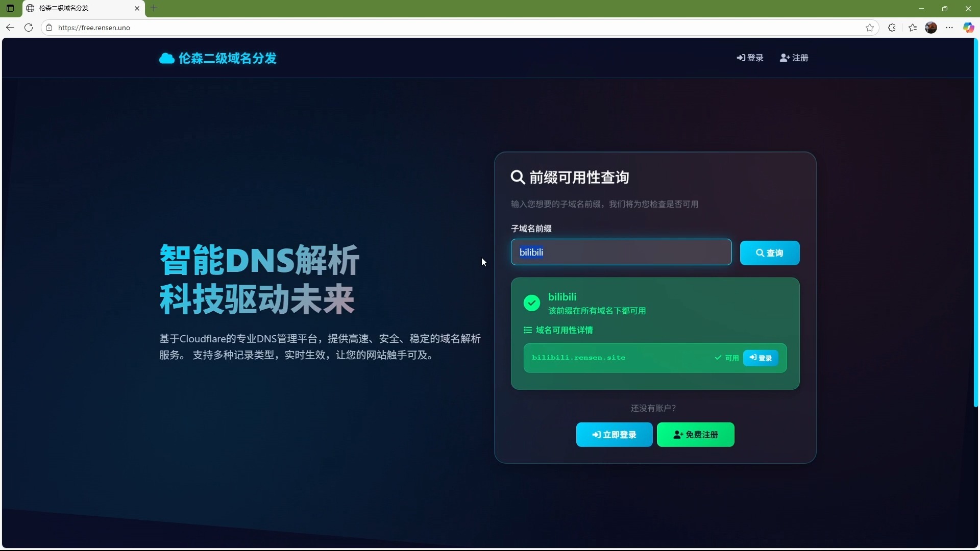Select the bilibili.rensen.site domain text
Screen dimensions: 980x551
[x=578, y=358]
